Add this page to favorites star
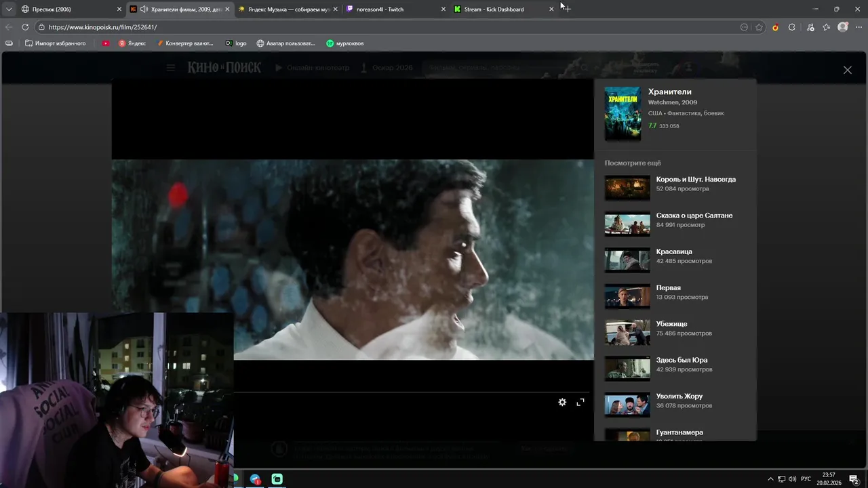The width and height of the screenshot is (868, 488). (x=759, y=27)
